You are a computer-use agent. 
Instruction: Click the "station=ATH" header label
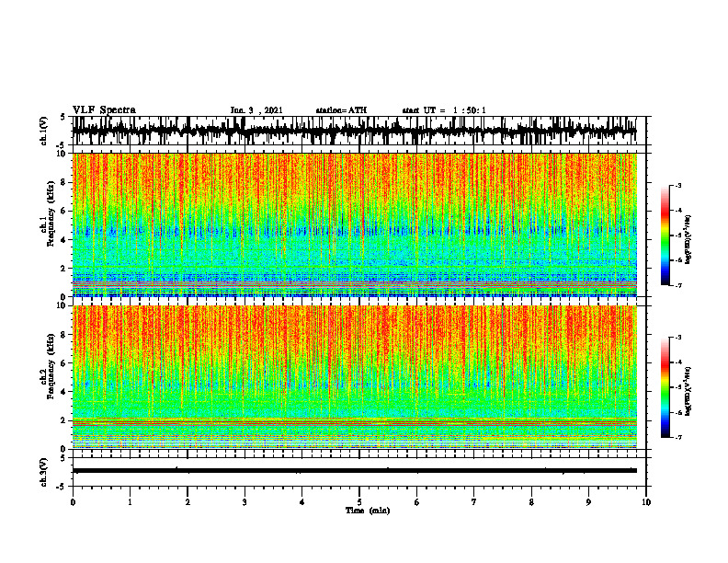pos(341,110)
